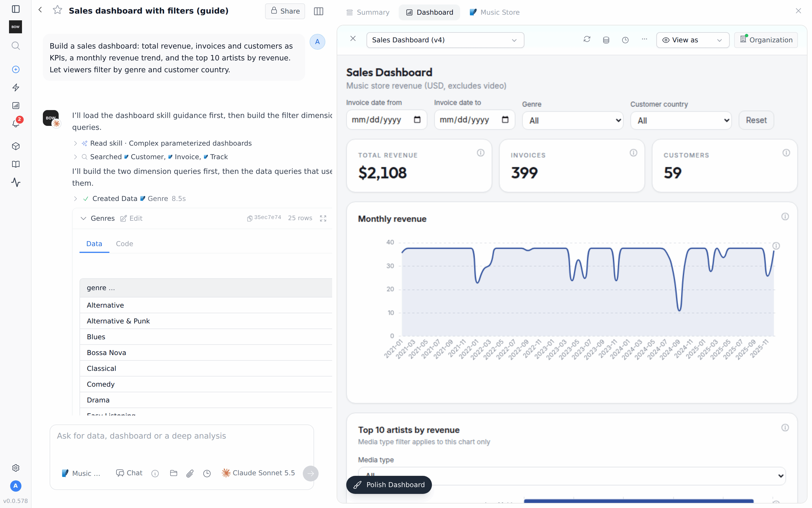The image size is (812, 508).
Task: Open the activity pulse icon in sidebar
Action: tap(16, 182)
